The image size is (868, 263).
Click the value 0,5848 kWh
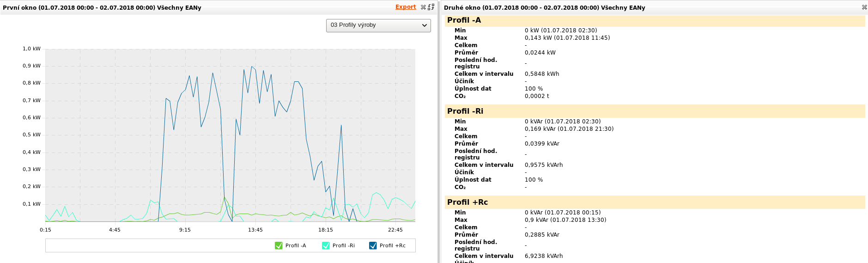[542, 74]
